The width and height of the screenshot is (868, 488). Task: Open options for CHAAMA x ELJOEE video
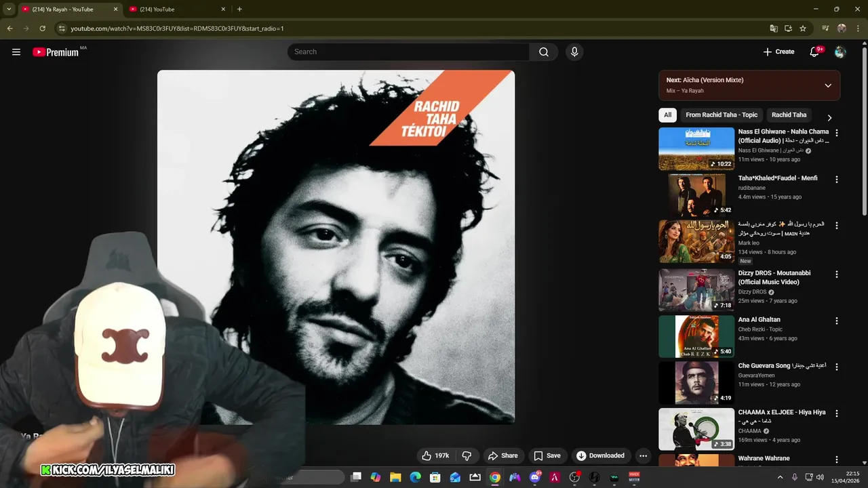(836, 413)
